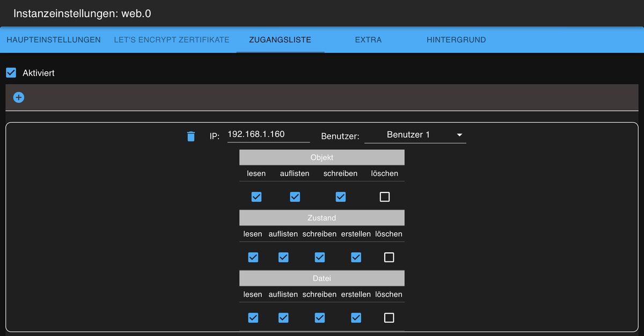644x336 pixels.
Task: Toggle Objekt lesen checkbox
Action: click(257, 197)
